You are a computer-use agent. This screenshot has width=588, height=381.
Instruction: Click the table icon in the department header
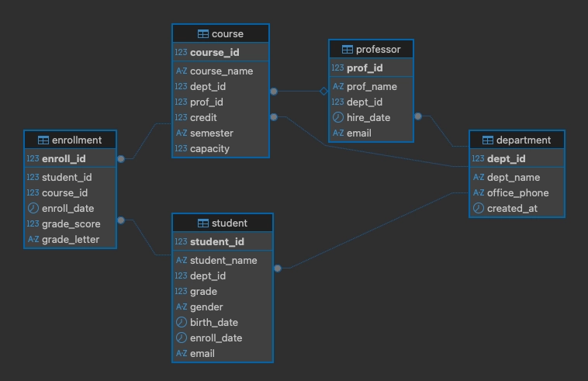pos(487,140)
